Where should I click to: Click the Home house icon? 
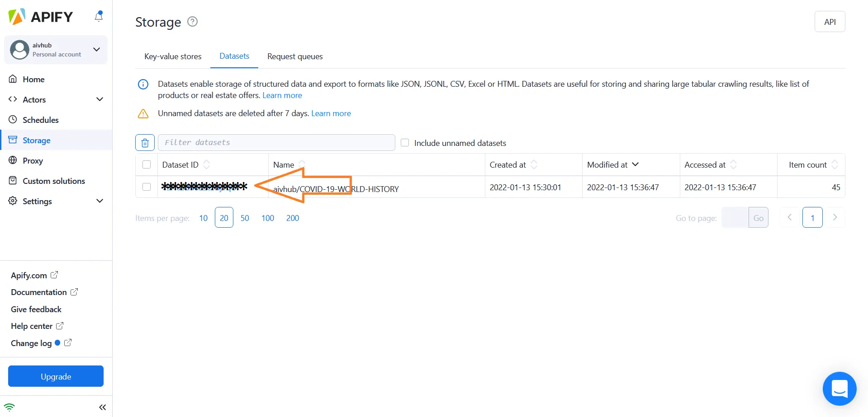click(13, 79)
